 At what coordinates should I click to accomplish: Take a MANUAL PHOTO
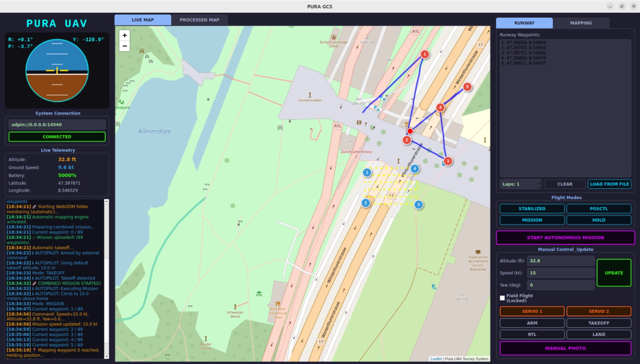tap(565, 348)
